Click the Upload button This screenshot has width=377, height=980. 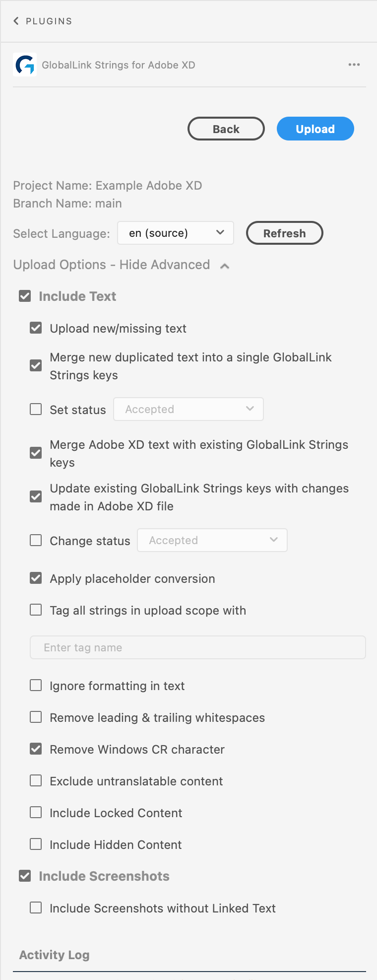(315, 129)
